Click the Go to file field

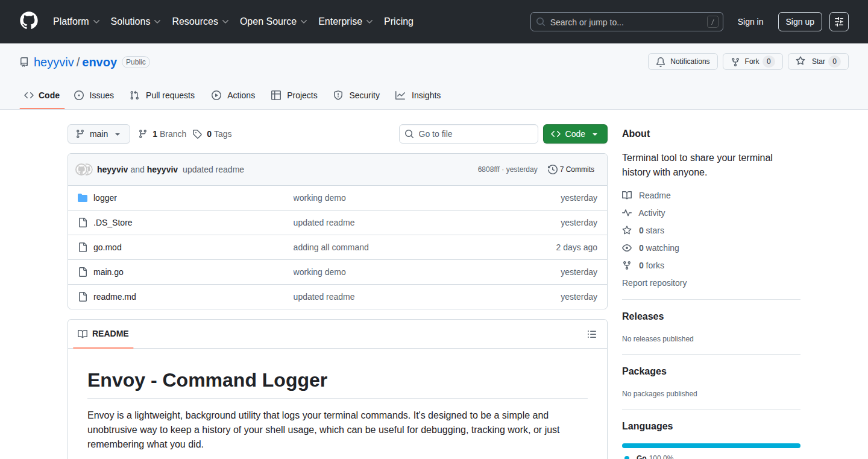point(468,134)
